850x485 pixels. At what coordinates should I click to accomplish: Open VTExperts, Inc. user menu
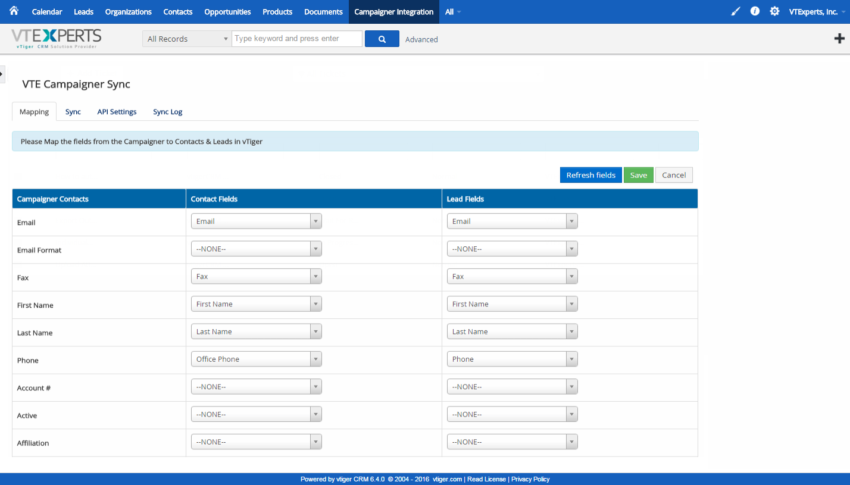pos(816,12)
